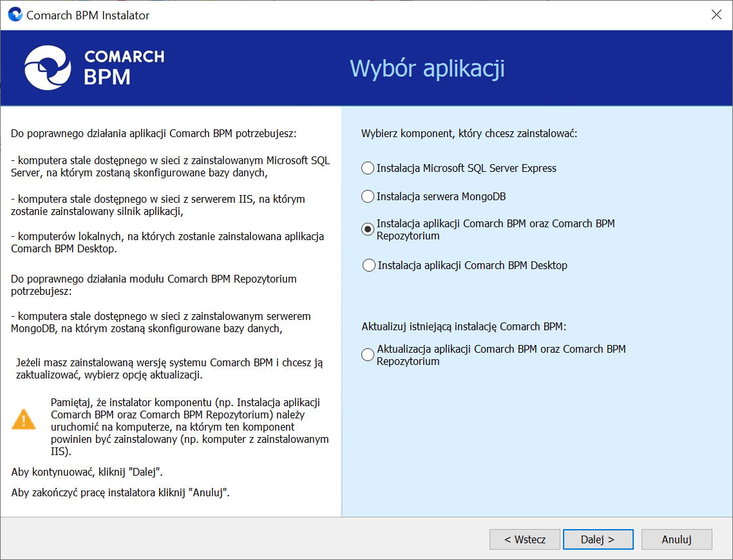The image size is (733, 560).
Task: Select Instalacja serwera MongoDB radio button
Action: [x=367, y=196]
